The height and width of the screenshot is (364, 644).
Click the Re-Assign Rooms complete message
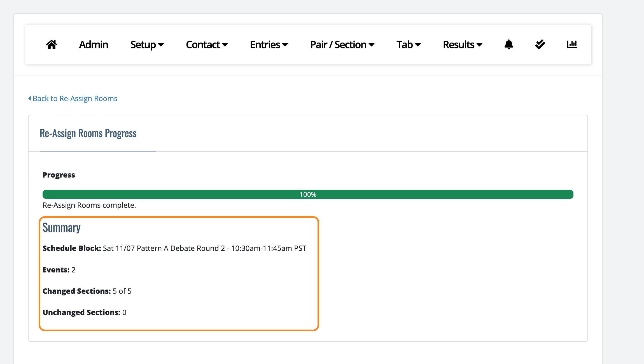[x=89, y=205]
